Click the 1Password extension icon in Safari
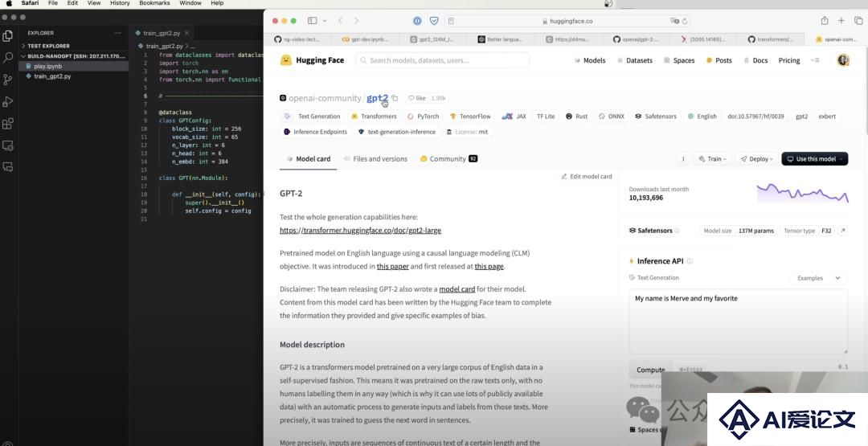Screen dimensions: 868x446 pos(417,20)
